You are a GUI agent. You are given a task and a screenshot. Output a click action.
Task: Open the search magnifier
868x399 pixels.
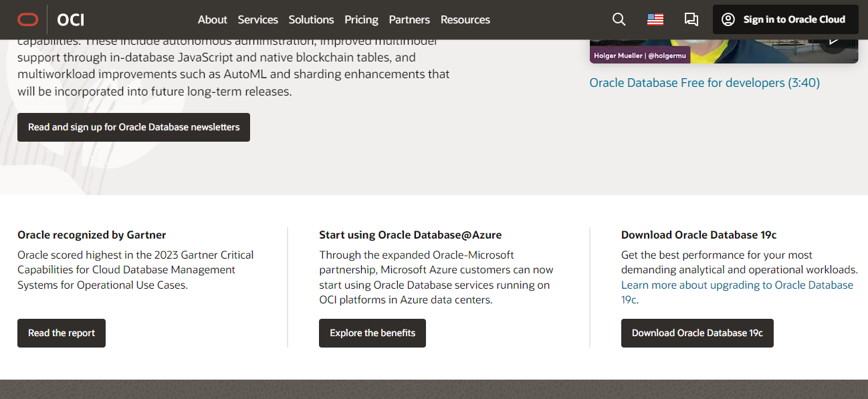coord(619,19)
